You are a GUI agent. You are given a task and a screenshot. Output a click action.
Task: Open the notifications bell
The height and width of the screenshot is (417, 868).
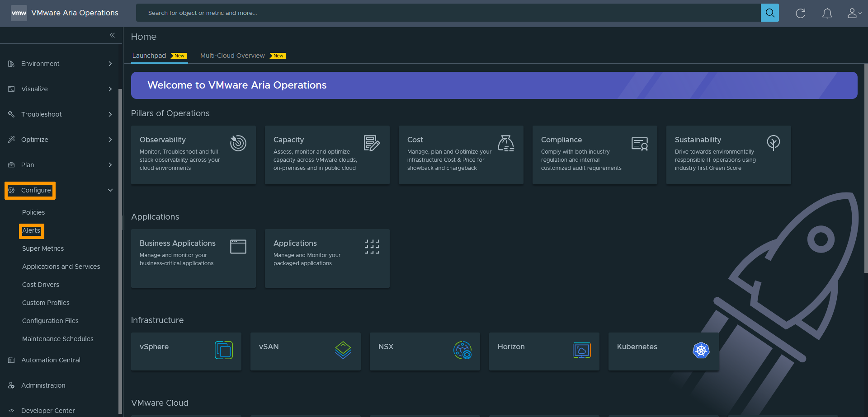pyautogui.click(x=827, y=13)
